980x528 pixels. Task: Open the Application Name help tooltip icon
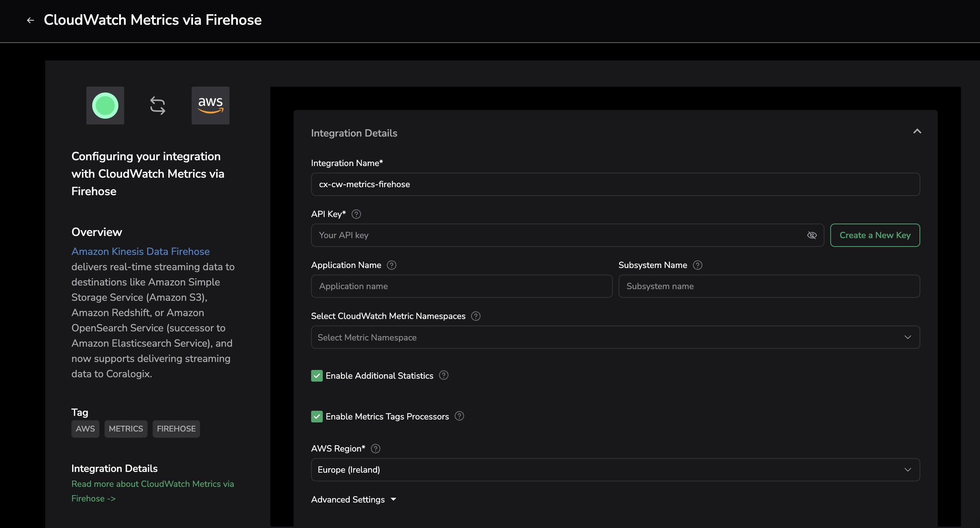coord(392,265)
